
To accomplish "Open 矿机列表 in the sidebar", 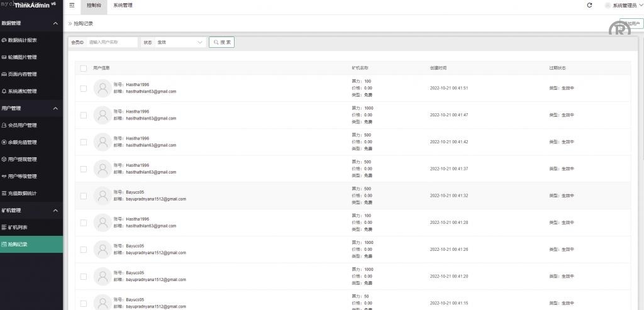I will point(18,227).
